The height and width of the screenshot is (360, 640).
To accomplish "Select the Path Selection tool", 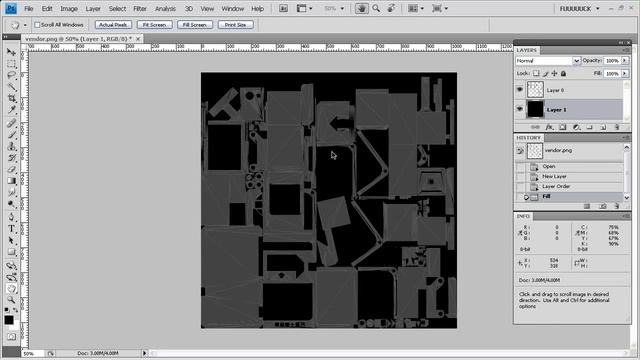I will pos(11,240).
